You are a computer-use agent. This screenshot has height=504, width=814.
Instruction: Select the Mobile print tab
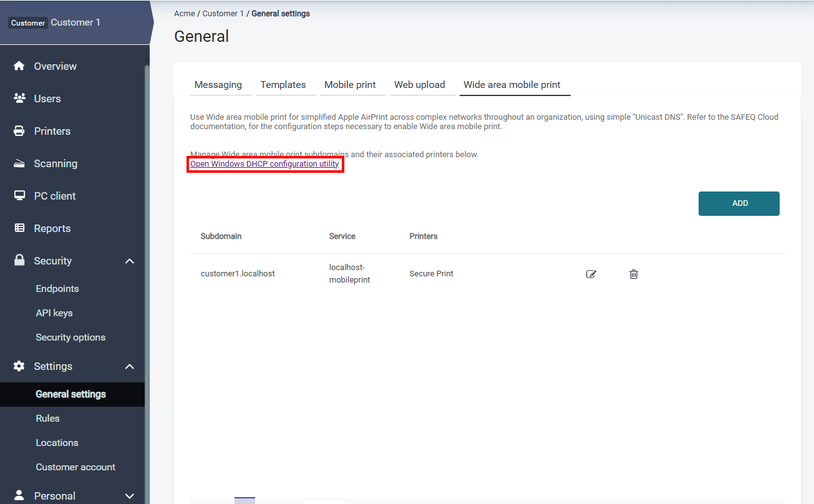click(x=350, y=85)
